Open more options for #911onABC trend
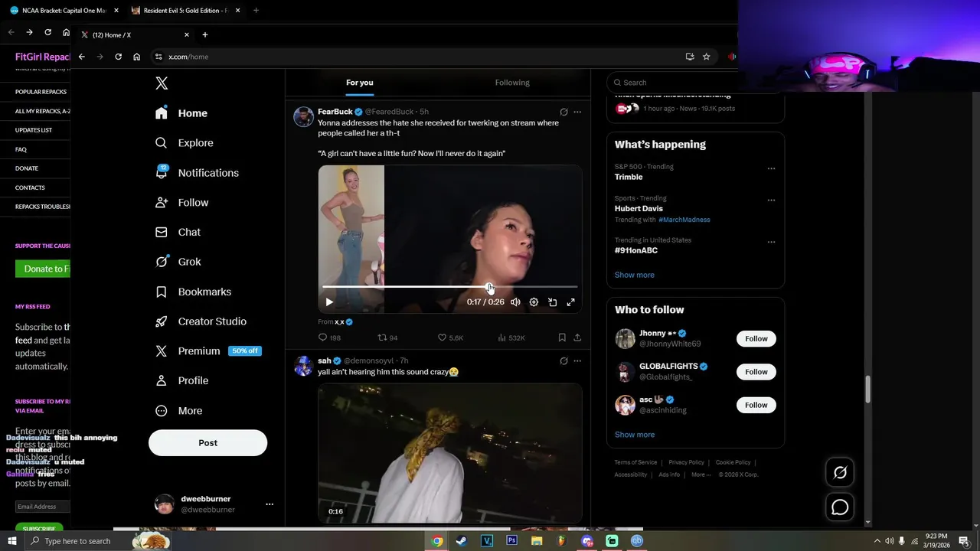 [x=771, y=242]
